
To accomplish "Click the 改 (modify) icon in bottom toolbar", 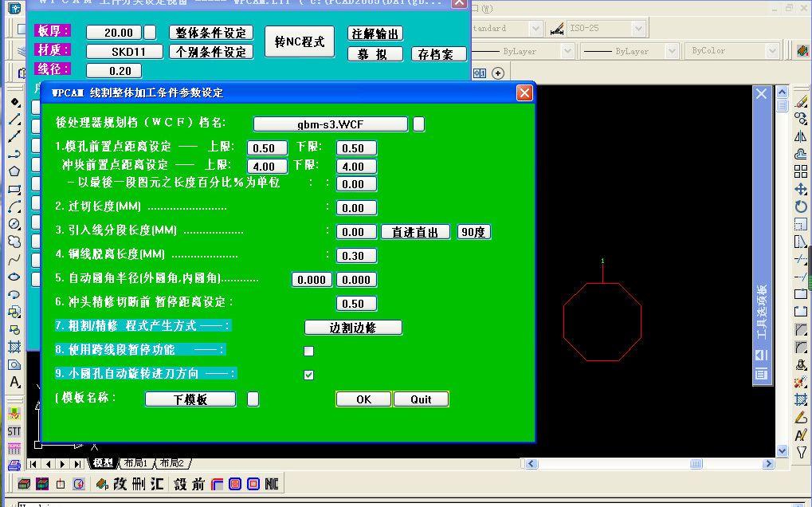I will click(x=119, y=483).
